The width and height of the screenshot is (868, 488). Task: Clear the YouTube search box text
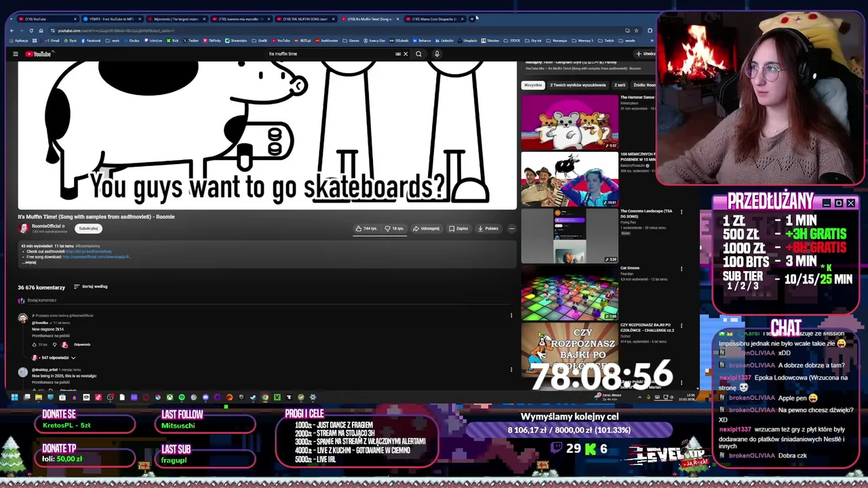click(406, 54)
